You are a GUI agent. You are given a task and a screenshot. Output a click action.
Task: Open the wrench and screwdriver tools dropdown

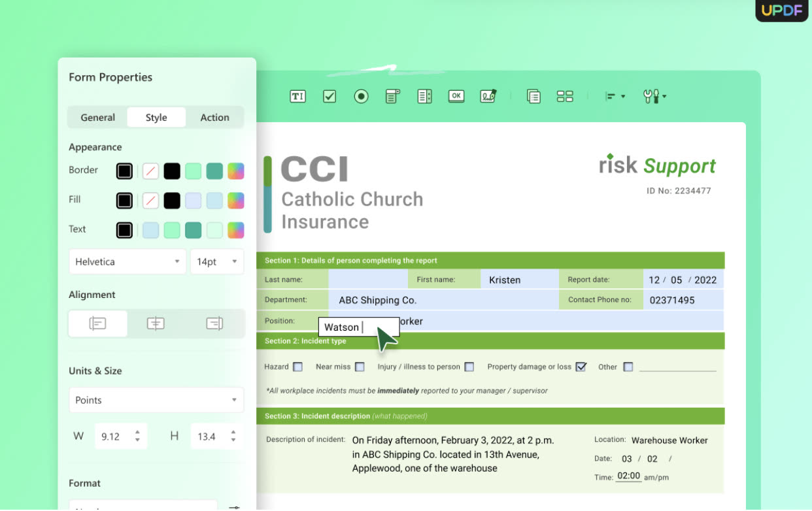655,97
